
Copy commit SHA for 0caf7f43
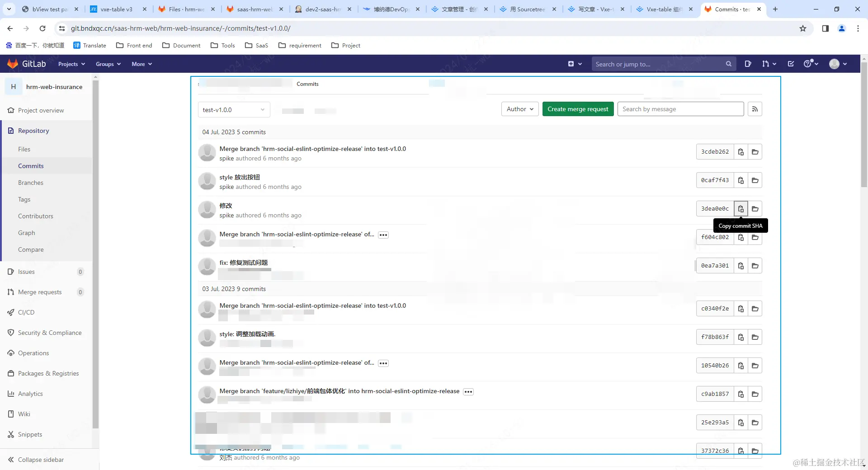click(x=741, y=180)
